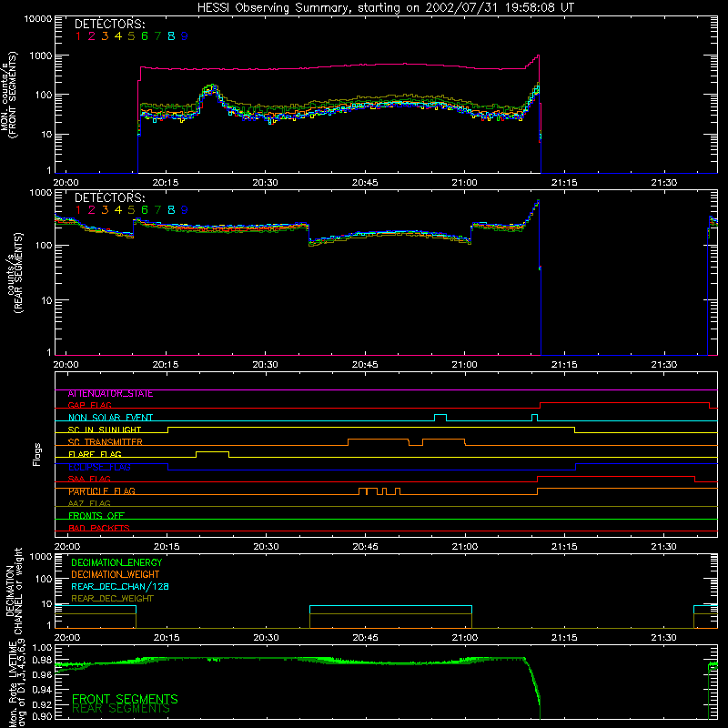
Task: Pick detector 2 legend number in rear segments panel
Action: pyautogui.click(x=92, y=210)
